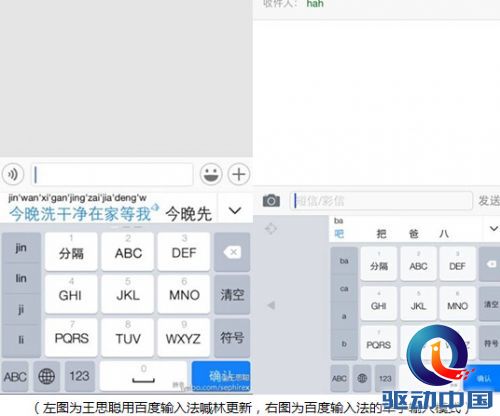This screenshot has height=416, width=500.
Task: Open the emoji smiley picker
Action: tap(211, 174)
